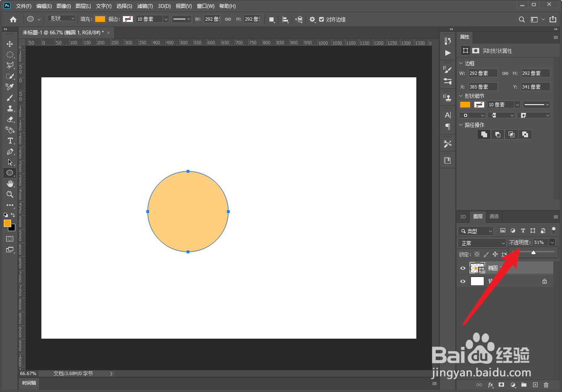Image resolution: width=562 pixels, height=392 pixels.
Task: Collapse the 边框 section
Action: 461,63
